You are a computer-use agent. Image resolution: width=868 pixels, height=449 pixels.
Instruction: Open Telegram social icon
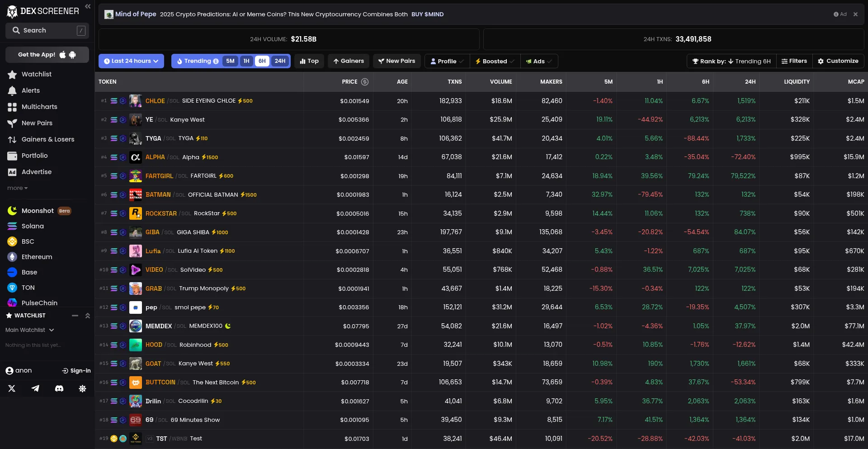click(35, 388)
